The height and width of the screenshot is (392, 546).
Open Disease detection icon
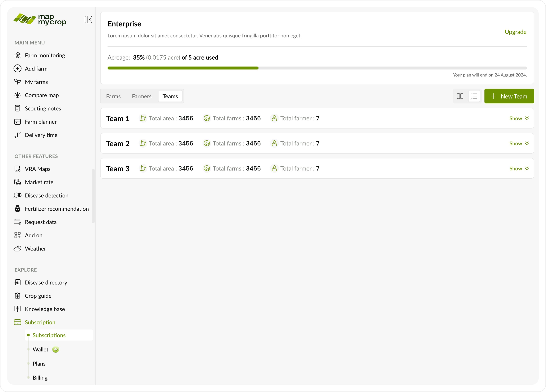coord(18,195)
